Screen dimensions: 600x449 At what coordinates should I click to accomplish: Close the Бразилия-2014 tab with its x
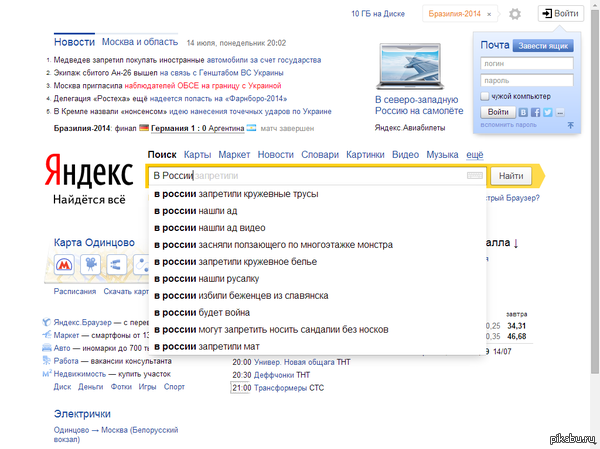(x=489, y=15)
